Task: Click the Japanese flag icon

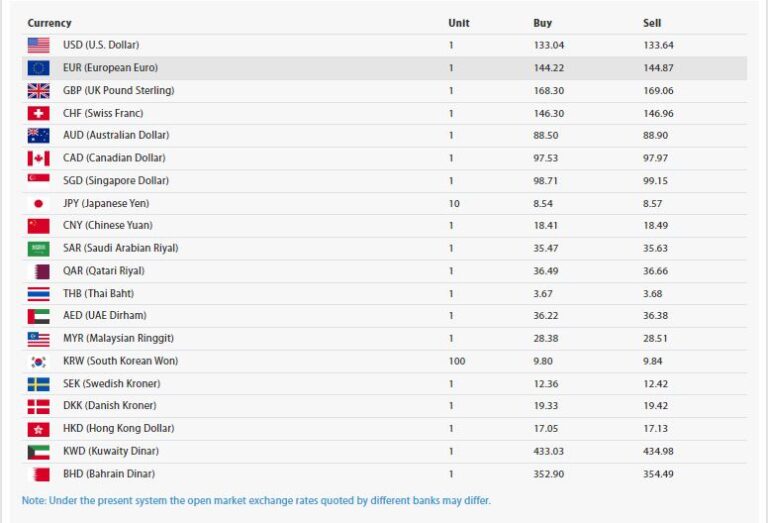Action: [x=38, y=203]
